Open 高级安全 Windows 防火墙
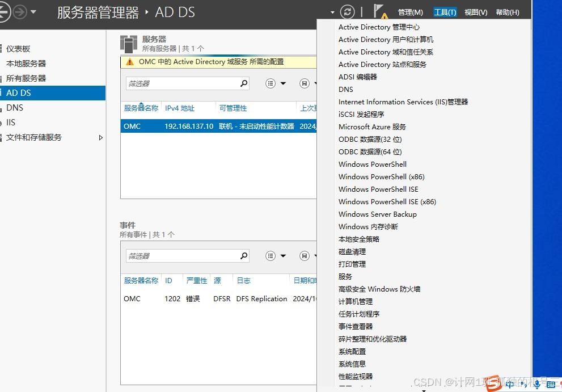Image resolution: width=562 pixels, height=392 pixels. (379, 289)
